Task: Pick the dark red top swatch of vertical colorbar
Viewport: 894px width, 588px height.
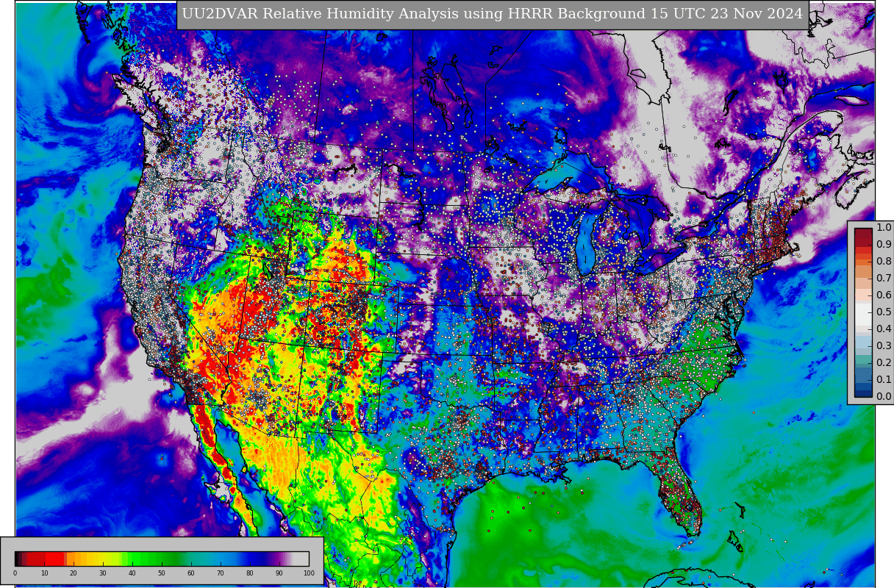Action: point(863,232)
